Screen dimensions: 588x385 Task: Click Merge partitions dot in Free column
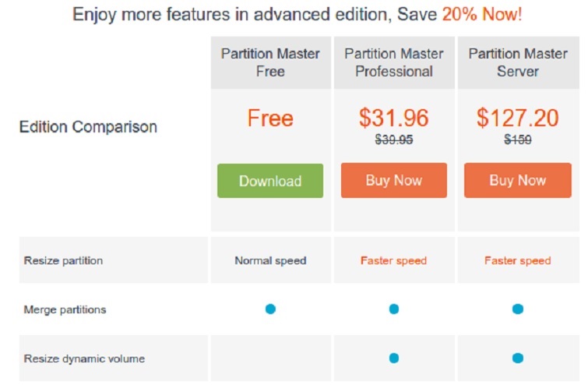[x=270, y=309]
